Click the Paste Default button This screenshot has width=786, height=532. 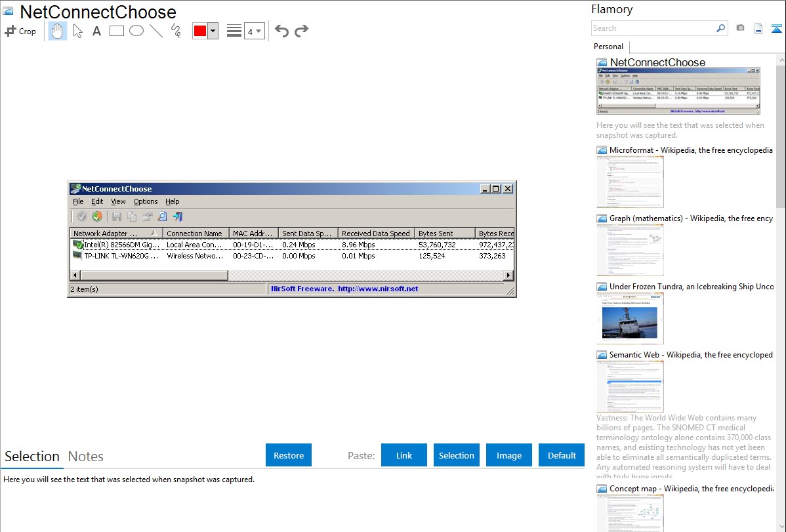pyautogui.click(x=562, y=455)
